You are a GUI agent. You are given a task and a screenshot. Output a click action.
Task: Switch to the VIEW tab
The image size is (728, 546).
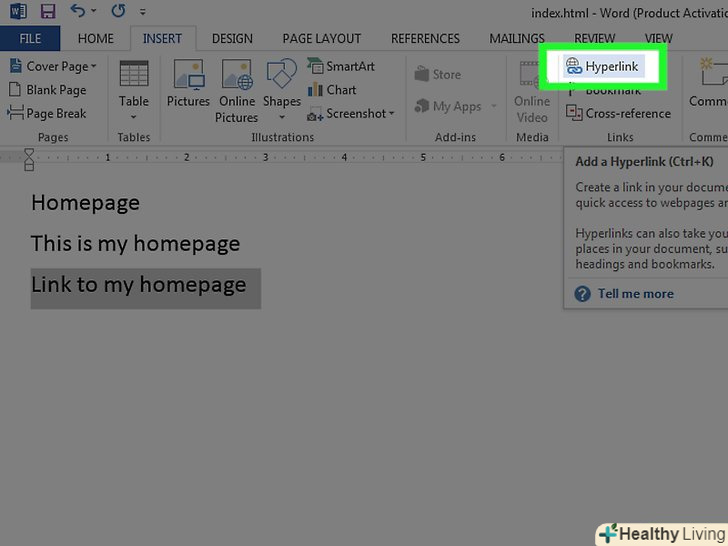click(x=658, y=39)
